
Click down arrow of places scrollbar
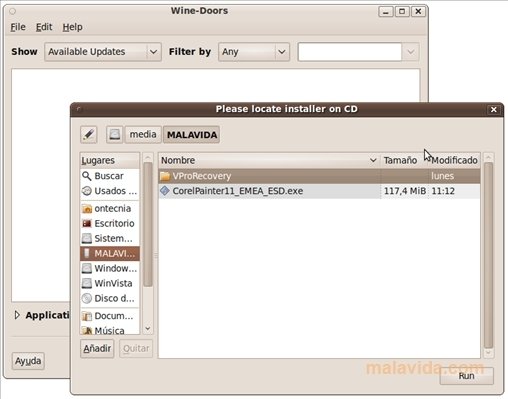pyautogui.click(x=148, y=329)
